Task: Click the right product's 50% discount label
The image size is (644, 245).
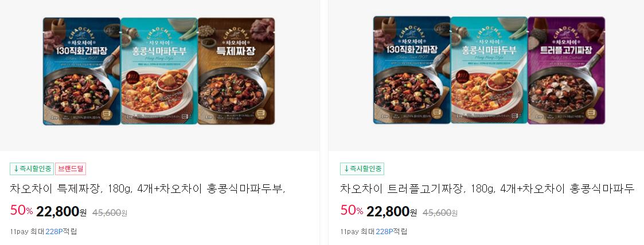Action: tap(352, 211)
